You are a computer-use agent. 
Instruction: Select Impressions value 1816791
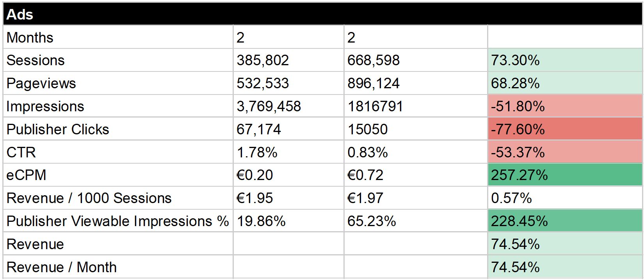[375, 107]
